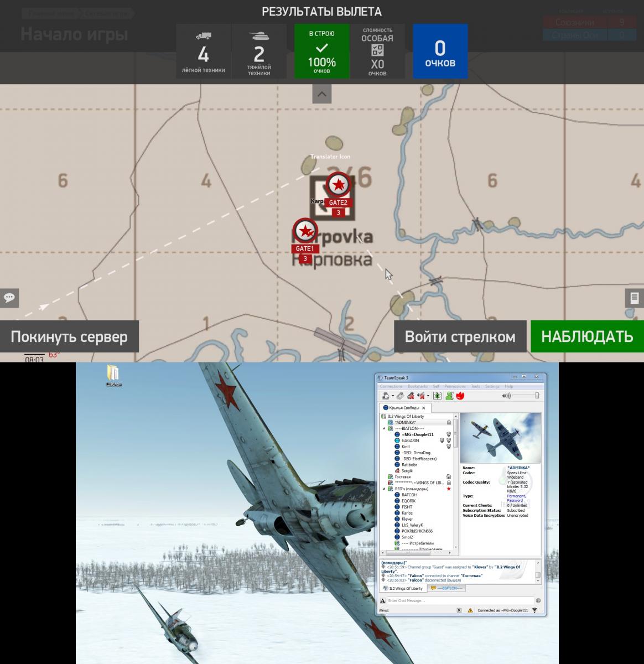This screenshot has height=664, width=644.
Task: Open TeamSpeak Connections menu
Action: pyautogui.click(x=391, y=386)
